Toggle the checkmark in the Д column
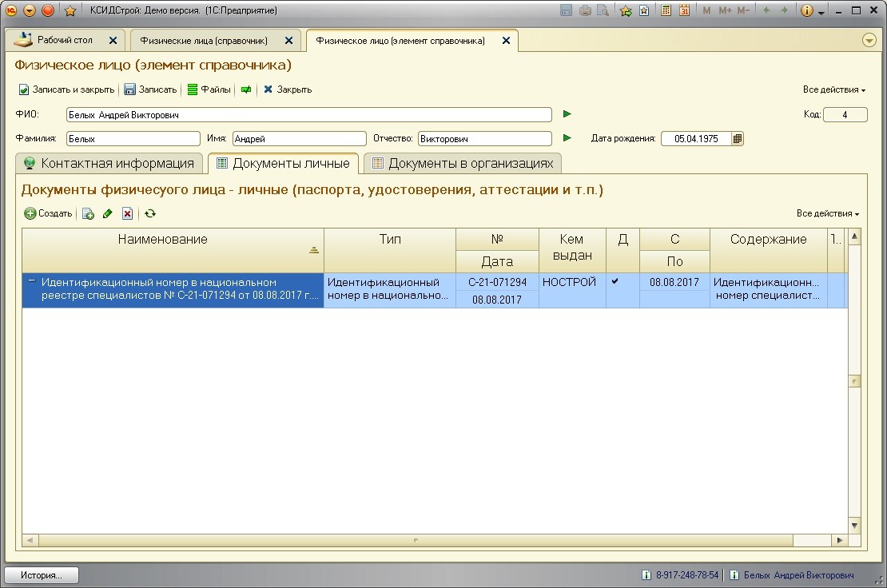The image size is (887, 588). tap(615, 281)
